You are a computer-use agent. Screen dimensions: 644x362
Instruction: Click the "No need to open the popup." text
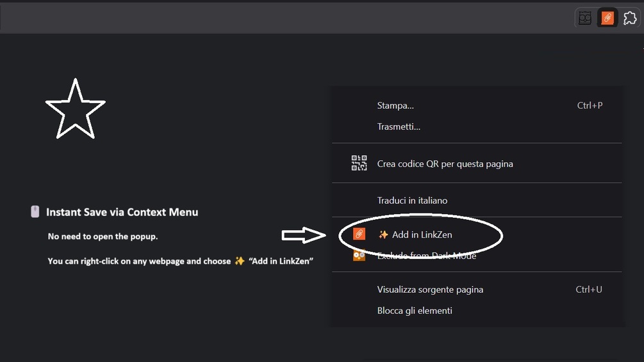click(x=103, y=236)
